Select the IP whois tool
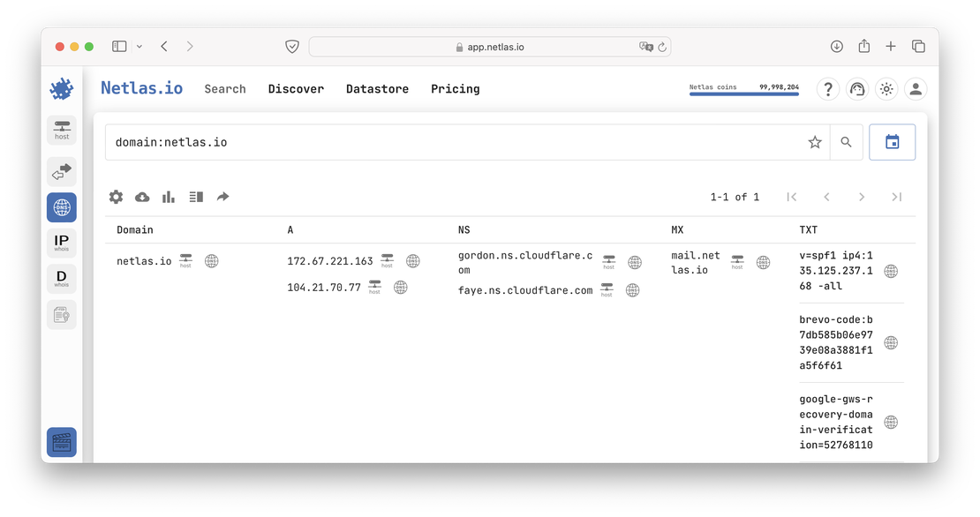Image resolution: width=980 pixels, height=517 pixels. [x=62, y=242]
